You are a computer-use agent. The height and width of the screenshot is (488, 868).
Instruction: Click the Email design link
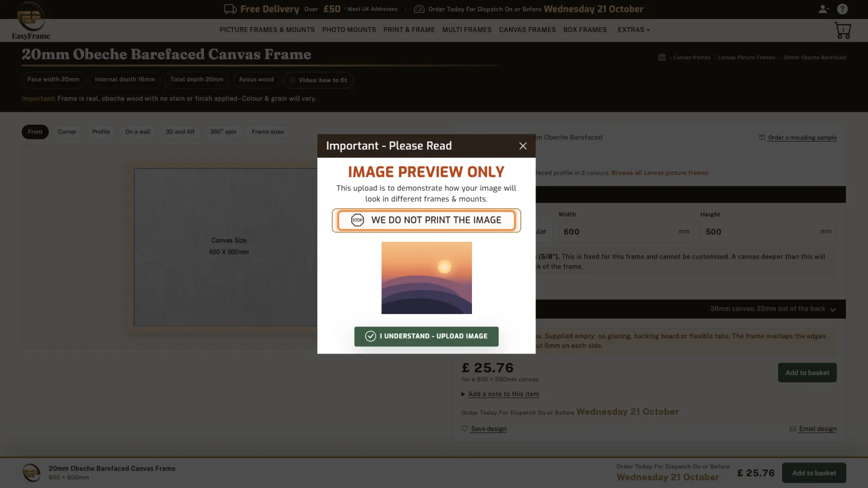[818, 429]
